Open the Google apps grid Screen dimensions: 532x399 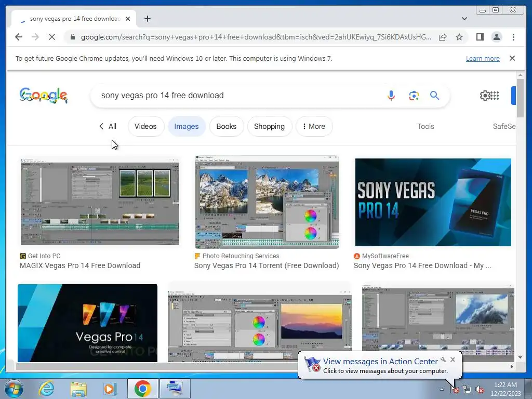495,96
